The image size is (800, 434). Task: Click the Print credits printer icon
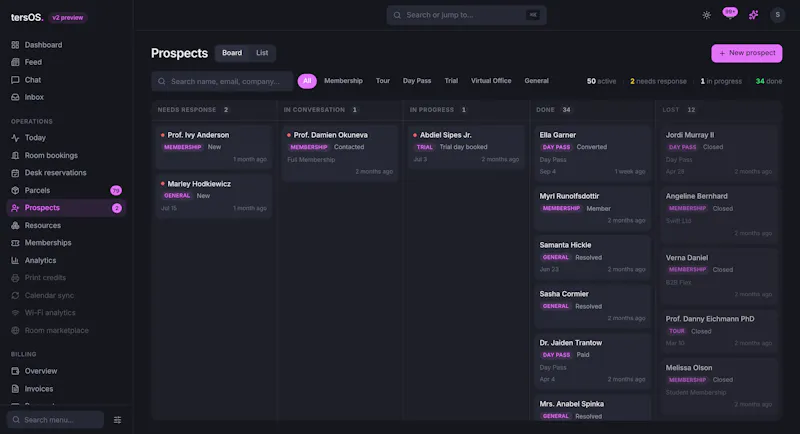15,278
